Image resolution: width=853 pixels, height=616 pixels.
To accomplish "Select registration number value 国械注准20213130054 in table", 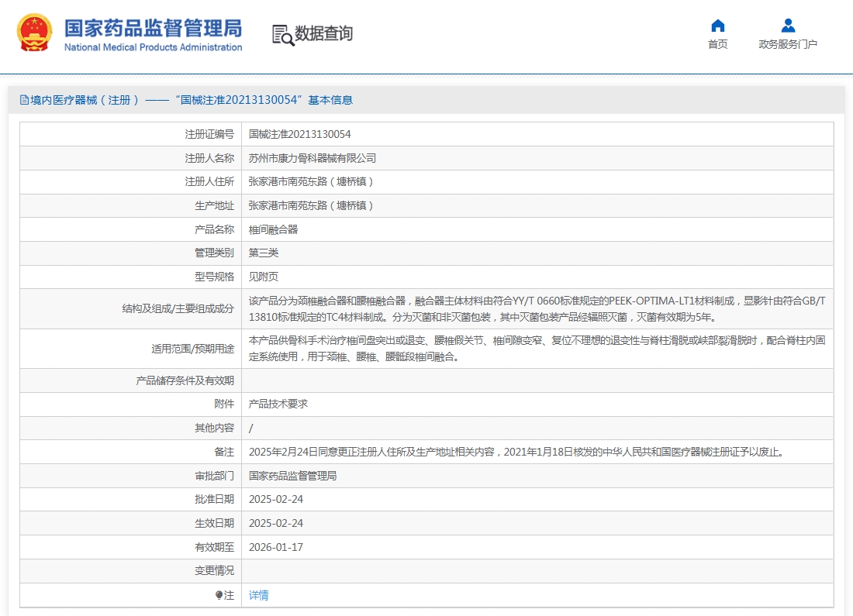I will [300, 134].
